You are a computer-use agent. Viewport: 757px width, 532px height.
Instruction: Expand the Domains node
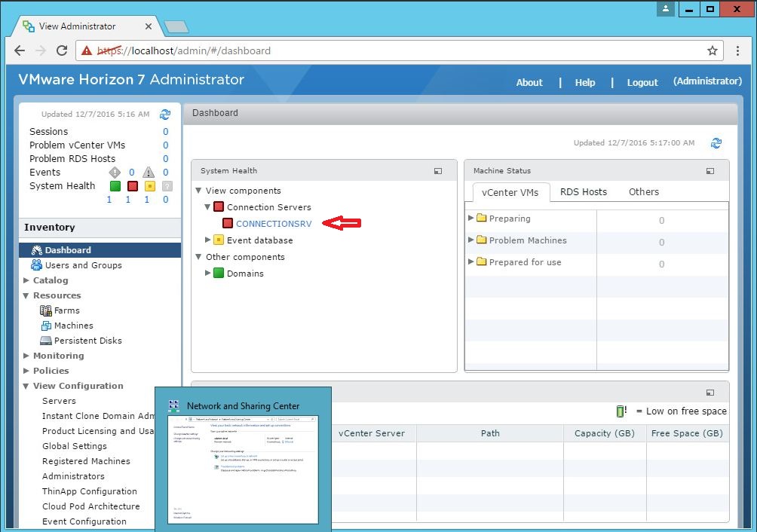coord(207,273)
